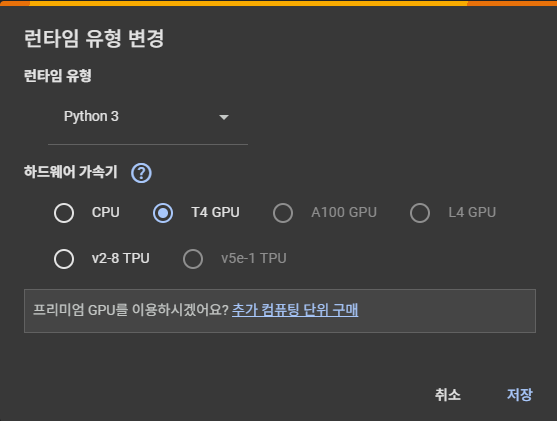Choose the v5e-1 TPU radio option
The width and height of the screenshot is (557, 421).
193,259
